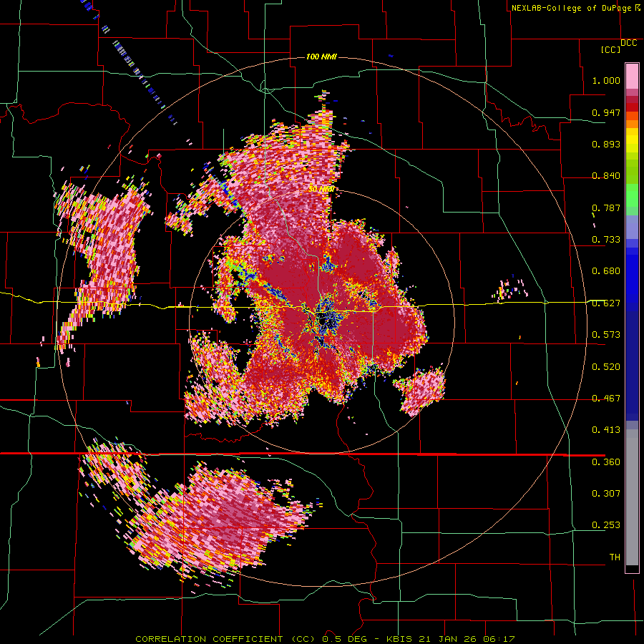Click the bright green segment of color bar

(x=632, y=195)
